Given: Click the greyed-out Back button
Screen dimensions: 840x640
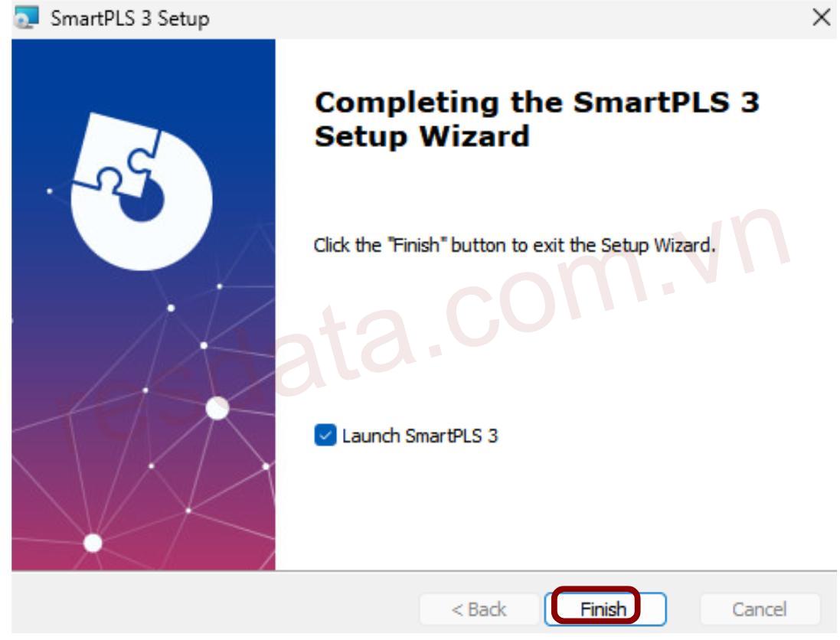Looking at the screenshot, I should coord(479,609).
